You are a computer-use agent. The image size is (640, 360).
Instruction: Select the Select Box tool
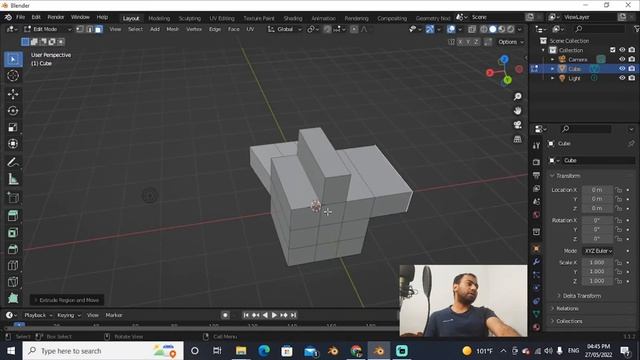click(13, 60)
